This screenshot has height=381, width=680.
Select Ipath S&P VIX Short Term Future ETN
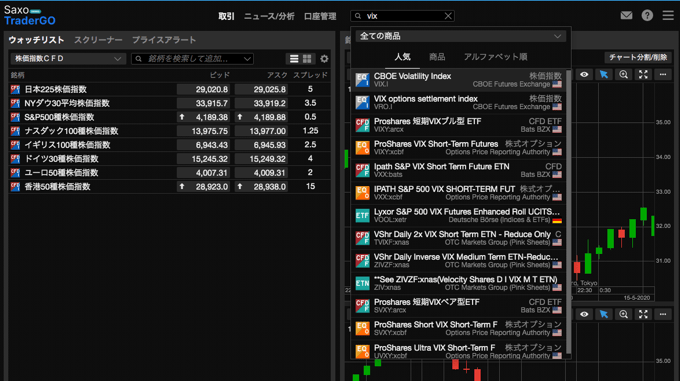click(458, 170)
